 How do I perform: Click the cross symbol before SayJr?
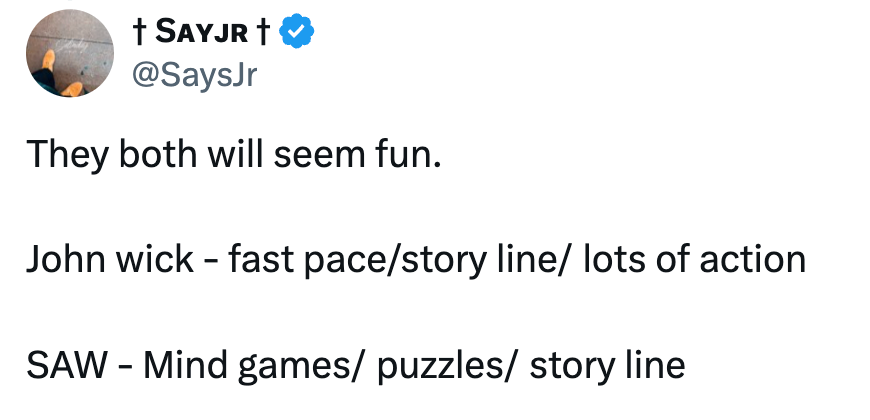click(x=137, y=34)
